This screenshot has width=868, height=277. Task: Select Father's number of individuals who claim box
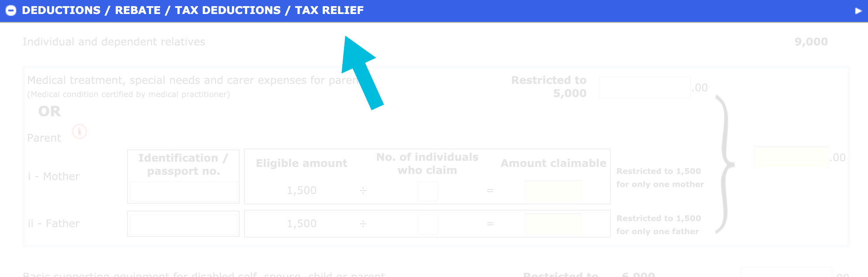[427, 224]
